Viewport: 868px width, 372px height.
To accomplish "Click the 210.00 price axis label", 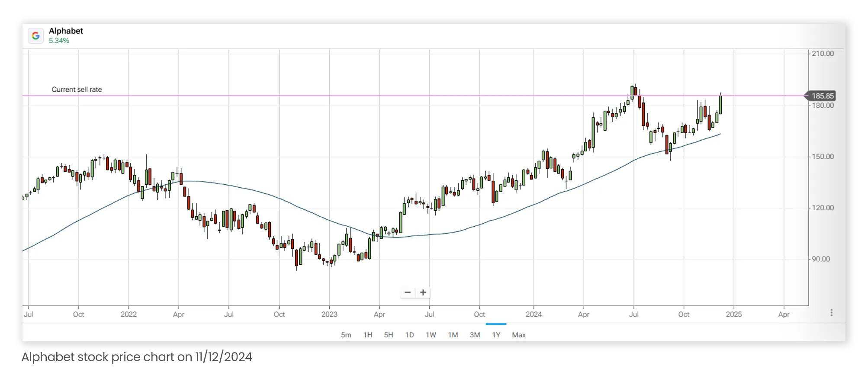I will tap(823, 54).
